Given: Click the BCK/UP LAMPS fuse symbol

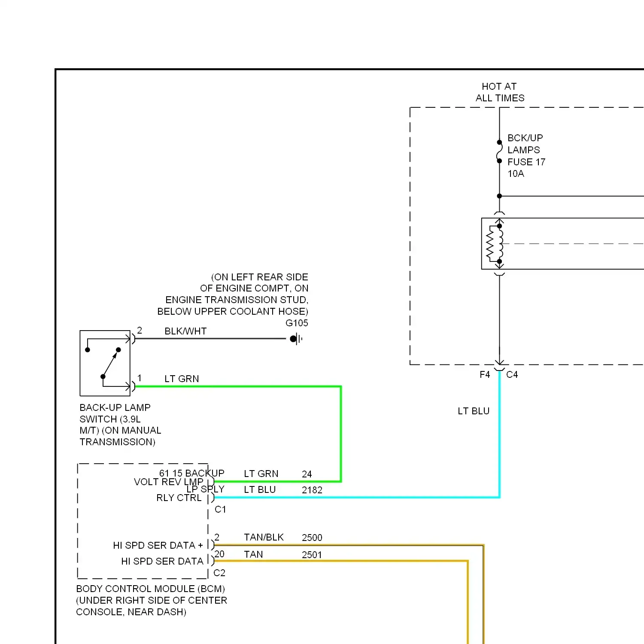Looking at the screenshot, I should point(499,152).
